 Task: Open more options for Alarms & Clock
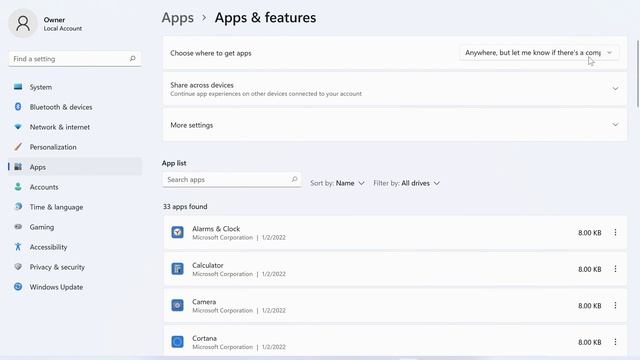click(615, 232)
